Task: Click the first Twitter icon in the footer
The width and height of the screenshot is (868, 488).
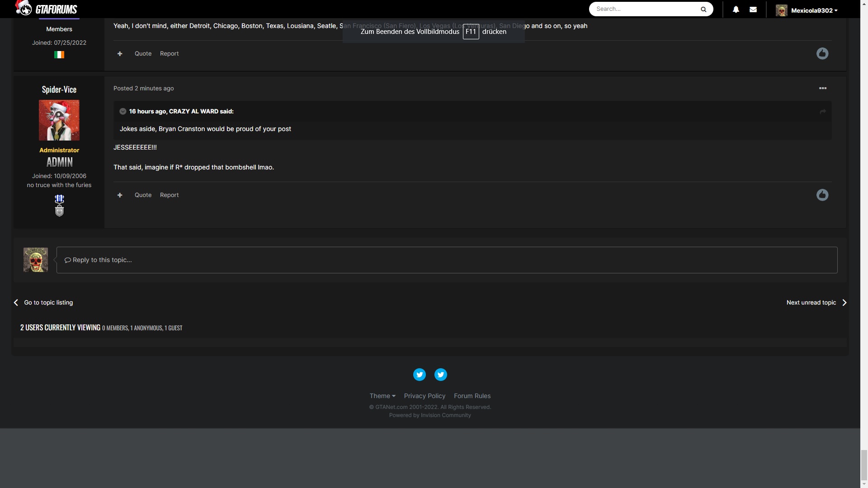Action: pyautogui.click(x=420, y=375)
